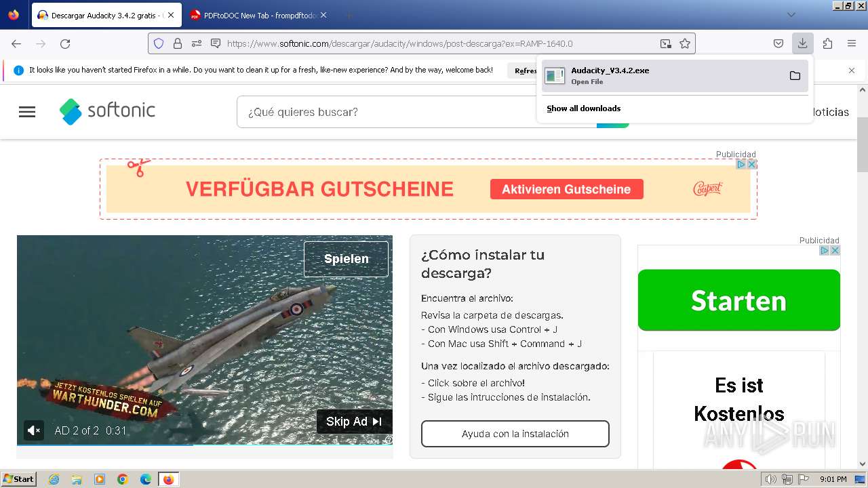Bookmark this page with the star
This screenshot has width=868, height=488.
pos(685,43)
